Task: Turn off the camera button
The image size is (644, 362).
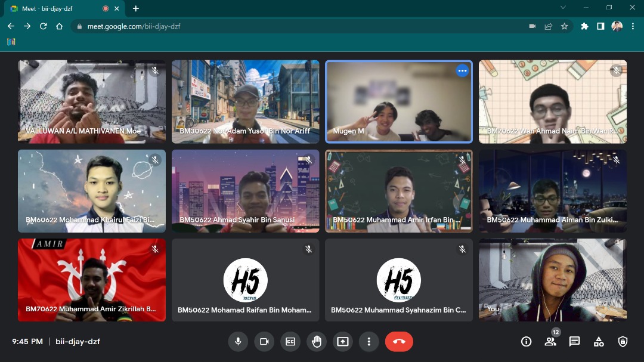Action: [264, 342]
